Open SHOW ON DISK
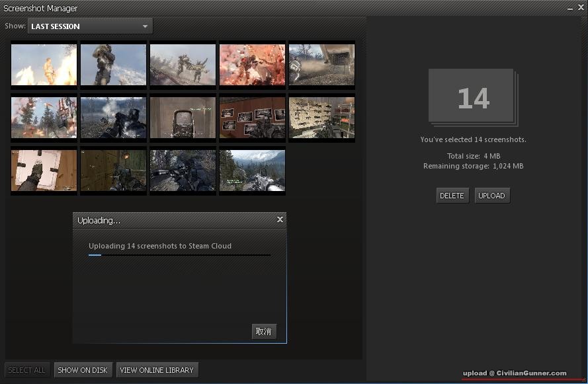 (83, 370)
